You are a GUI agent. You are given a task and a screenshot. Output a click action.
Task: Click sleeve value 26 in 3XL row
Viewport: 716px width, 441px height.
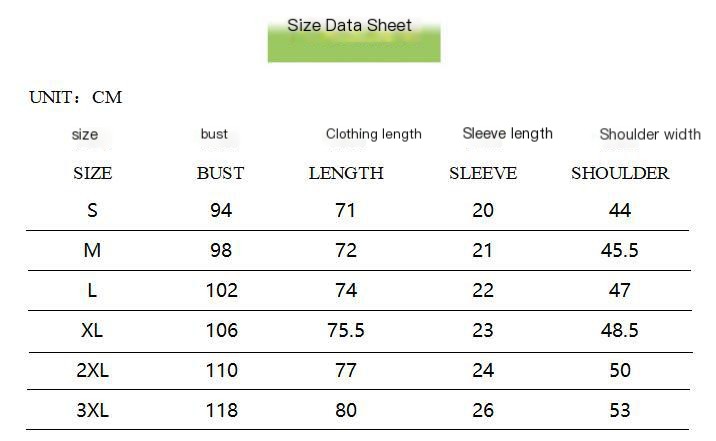pos(483,410)
